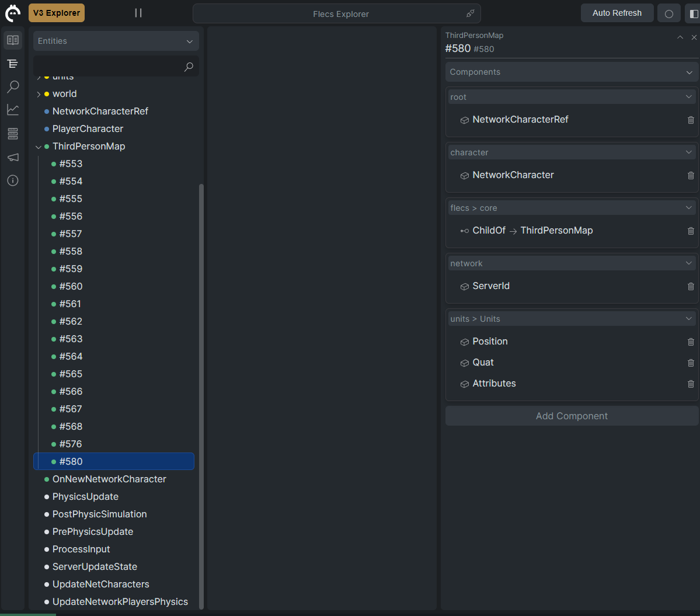Select entity #565 in the tree
The image size is (700, 616).
click(x=71, y=374)
